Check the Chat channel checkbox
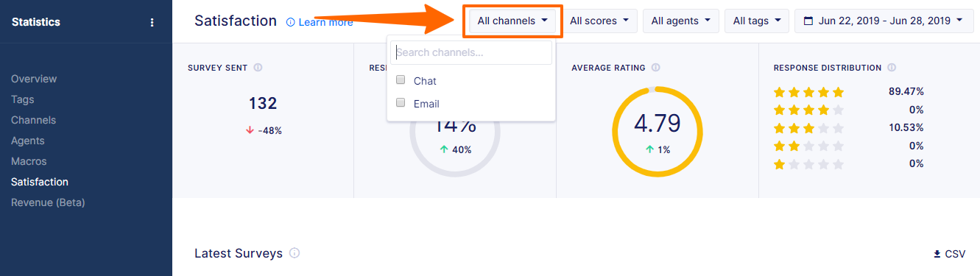The height and width of the screenshot is (276, 980). click(x=401, y=80)
